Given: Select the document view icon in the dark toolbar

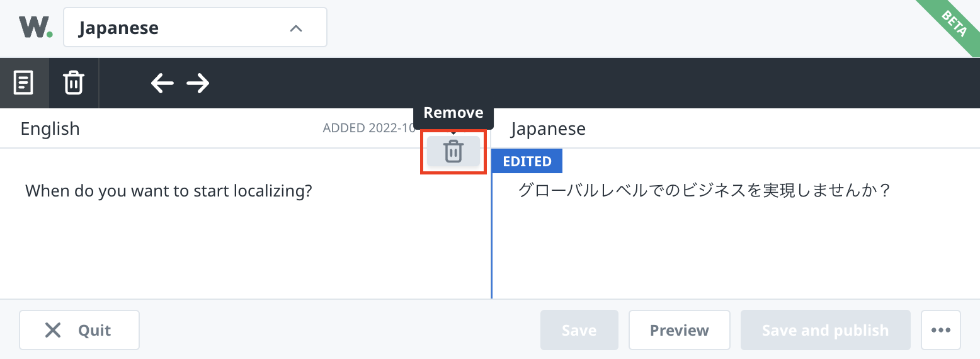Looking at the screenshot, I should [x=24, y=83].
